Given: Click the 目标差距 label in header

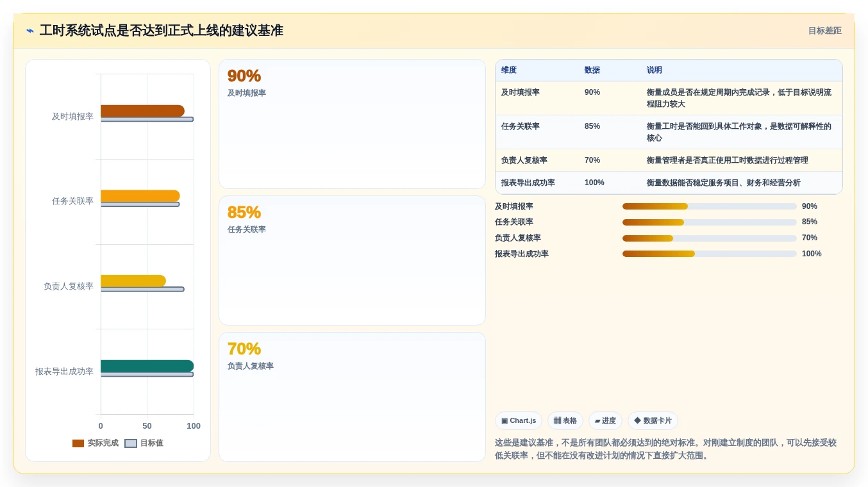Looking at the screenshot, I should (x=824, y=31).
